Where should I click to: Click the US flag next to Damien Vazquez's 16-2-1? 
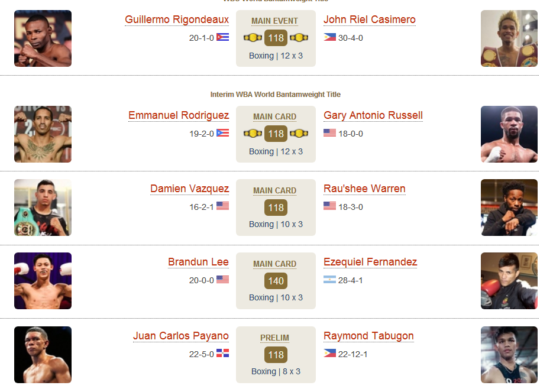click(x=222, y=206)
